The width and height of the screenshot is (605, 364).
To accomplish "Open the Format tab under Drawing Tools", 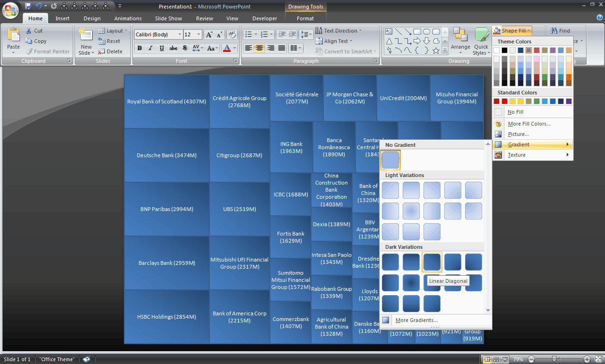I will pos(305,18).
